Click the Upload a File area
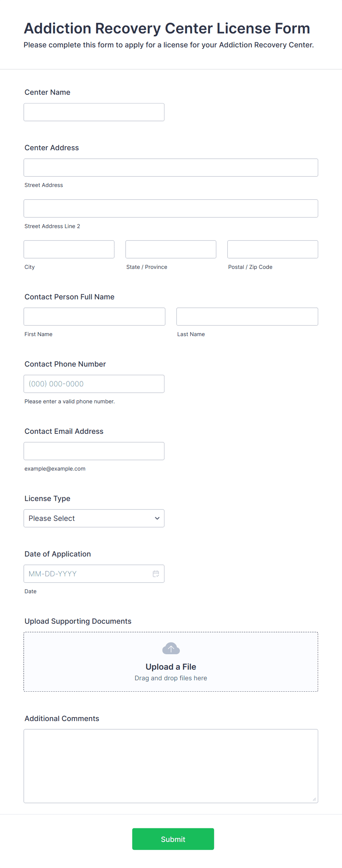This screenshot has height=868, width=342. (171, 662)
